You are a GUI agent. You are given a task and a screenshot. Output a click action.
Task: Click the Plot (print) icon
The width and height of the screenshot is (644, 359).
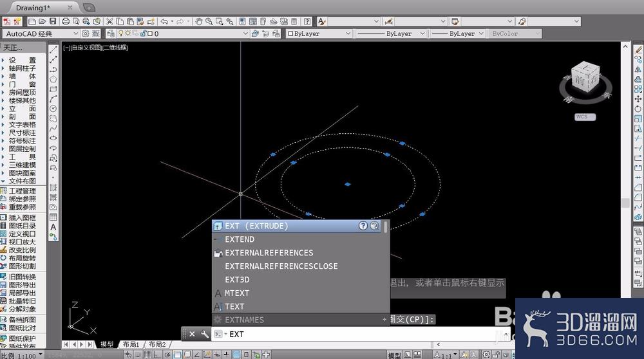pos(65,21)
